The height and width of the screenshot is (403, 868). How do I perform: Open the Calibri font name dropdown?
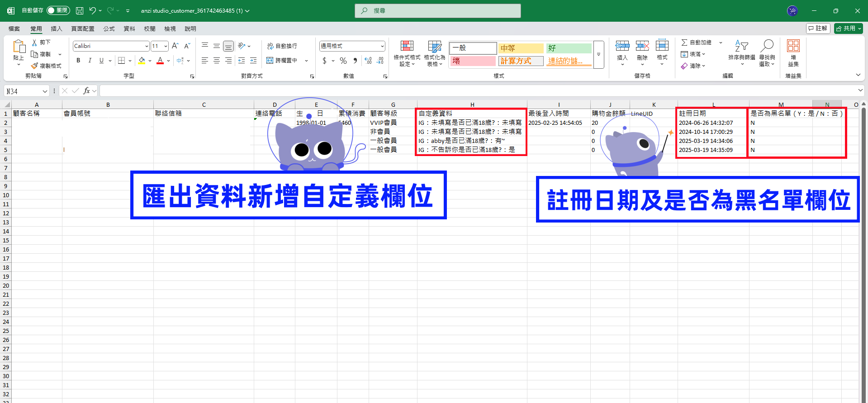tap(147, 46)
